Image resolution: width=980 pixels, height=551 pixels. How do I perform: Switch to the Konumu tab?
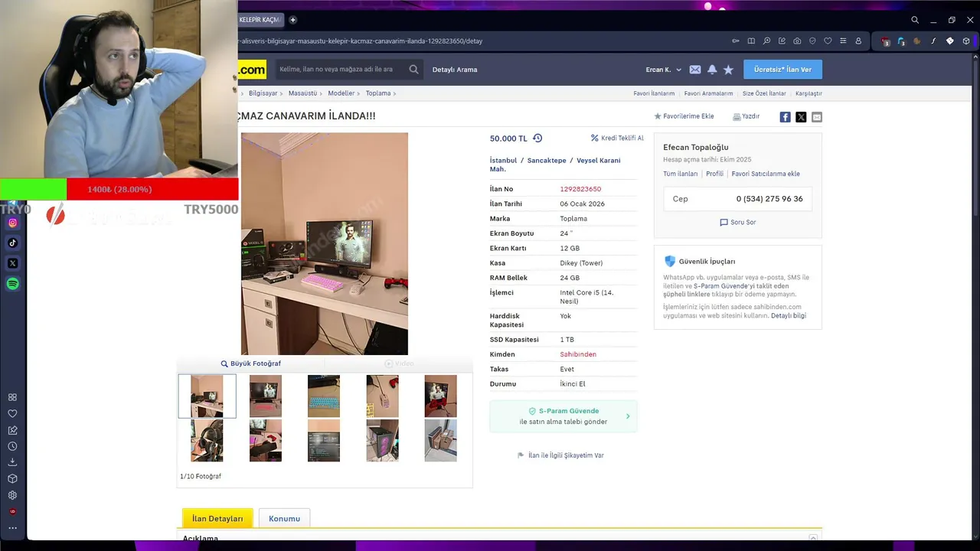coord(284,518)
